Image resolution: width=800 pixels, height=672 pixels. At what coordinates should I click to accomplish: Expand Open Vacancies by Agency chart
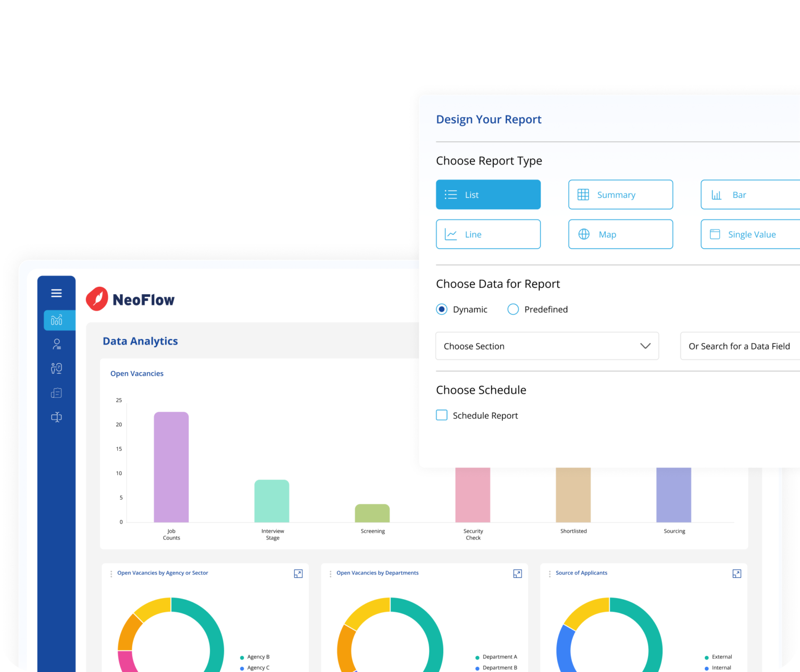(298, 574)
